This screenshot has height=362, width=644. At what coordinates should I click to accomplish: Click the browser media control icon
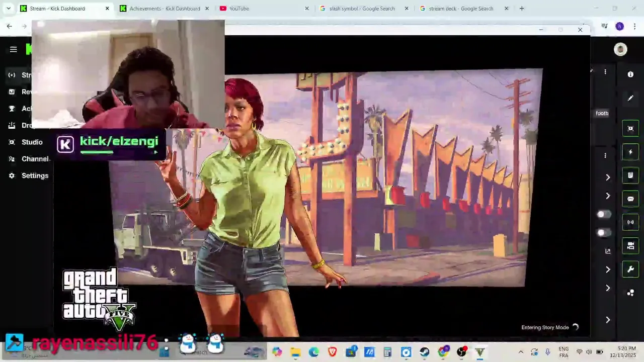pos(605,26)
